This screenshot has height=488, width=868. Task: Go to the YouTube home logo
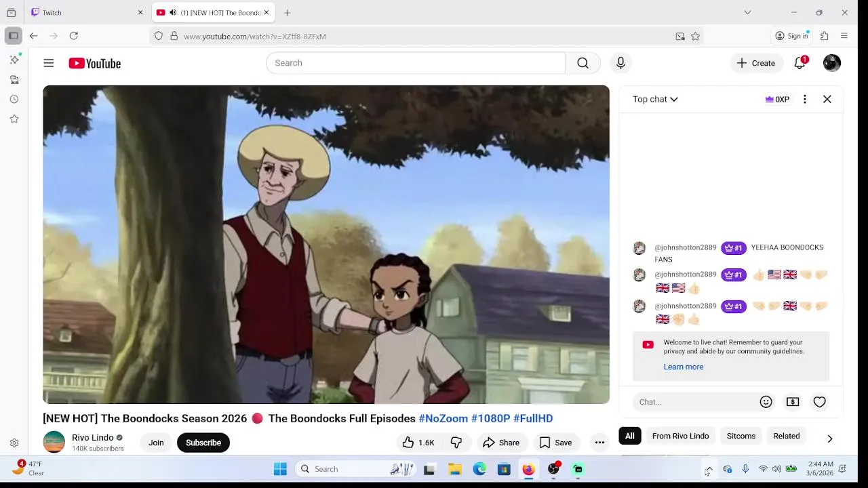pos(95,63)
